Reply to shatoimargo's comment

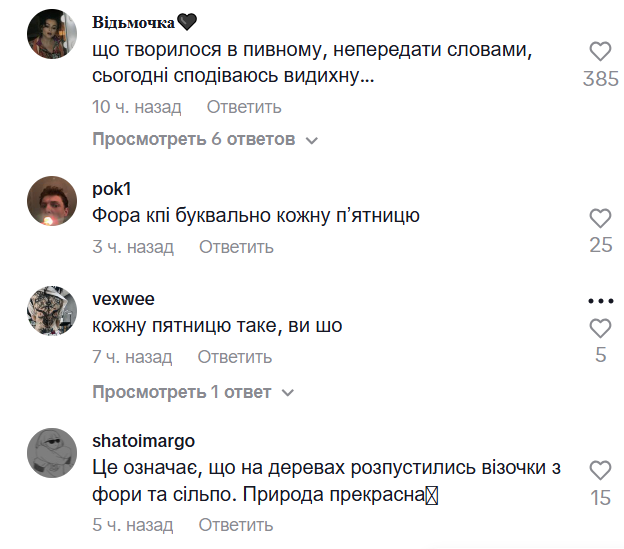click(x=236, y=525)
